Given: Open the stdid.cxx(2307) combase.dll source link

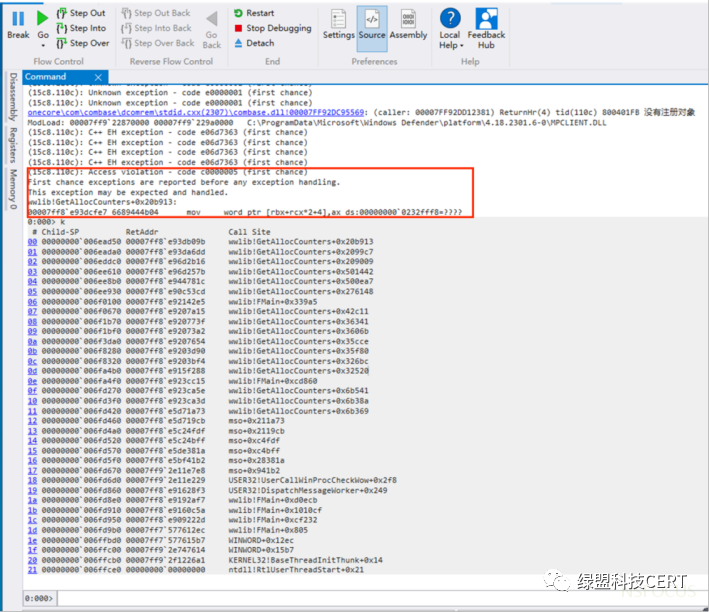Looking at the screenshot, I should (196, 112).
